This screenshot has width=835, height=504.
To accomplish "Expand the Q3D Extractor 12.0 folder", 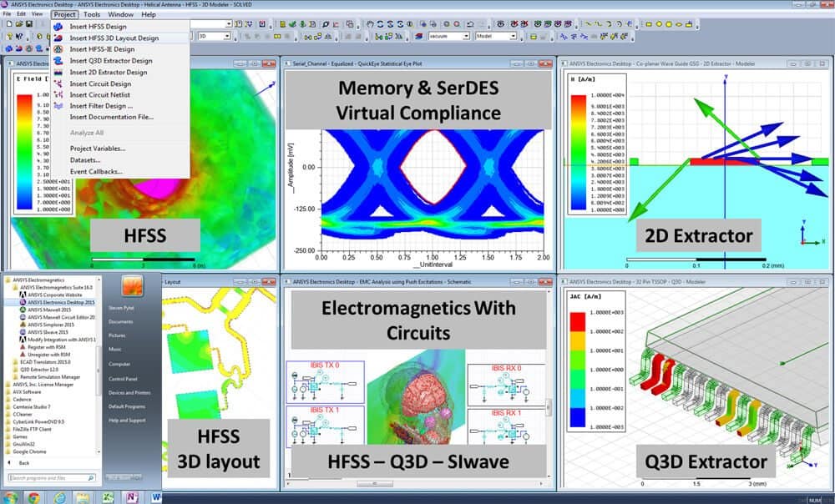I will click(x=34, y=370).
